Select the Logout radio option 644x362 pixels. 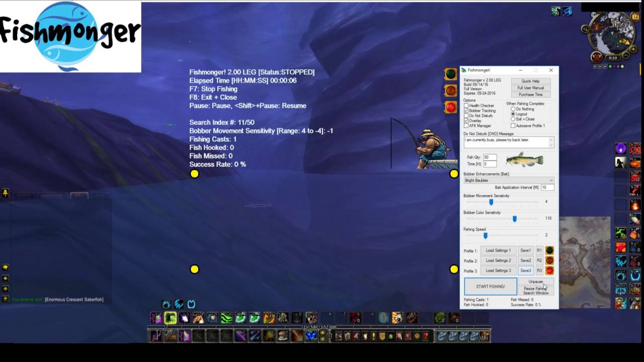tap(513, 114)
